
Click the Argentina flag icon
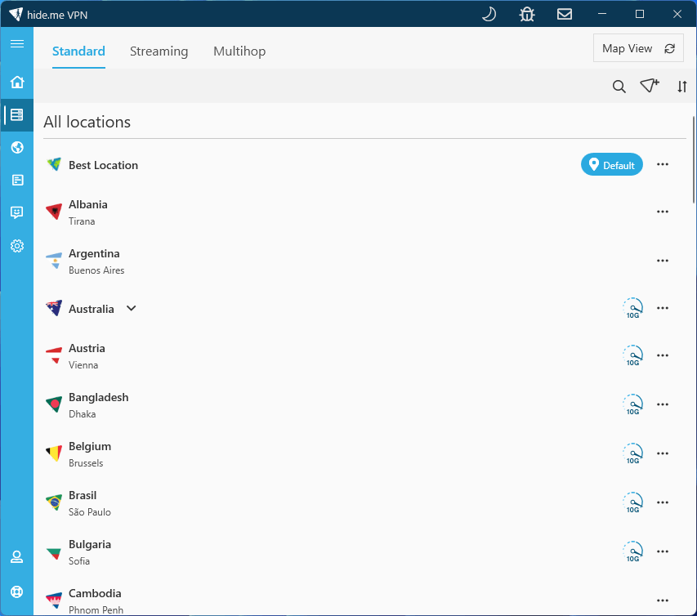coord(54,261)
